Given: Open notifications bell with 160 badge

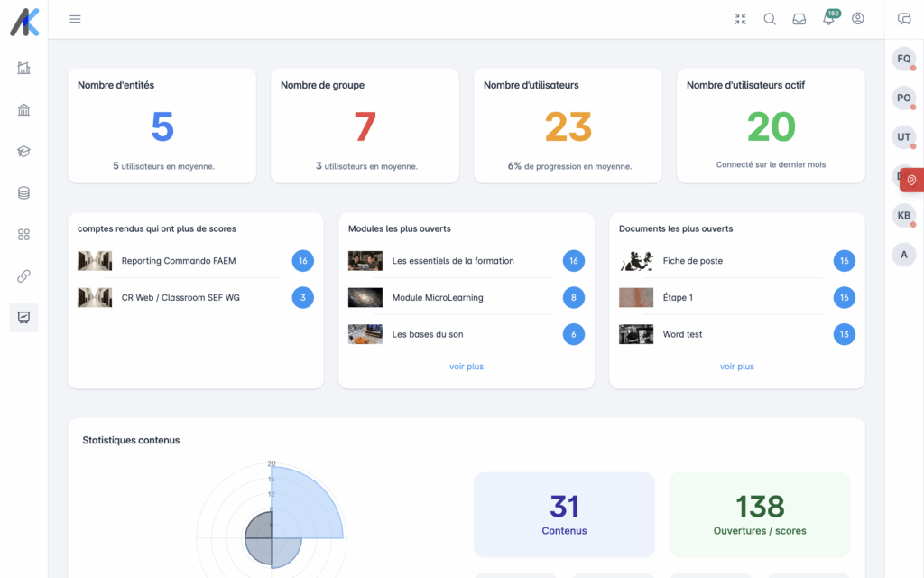Looking at the screenshot, I should pos(828,19).
